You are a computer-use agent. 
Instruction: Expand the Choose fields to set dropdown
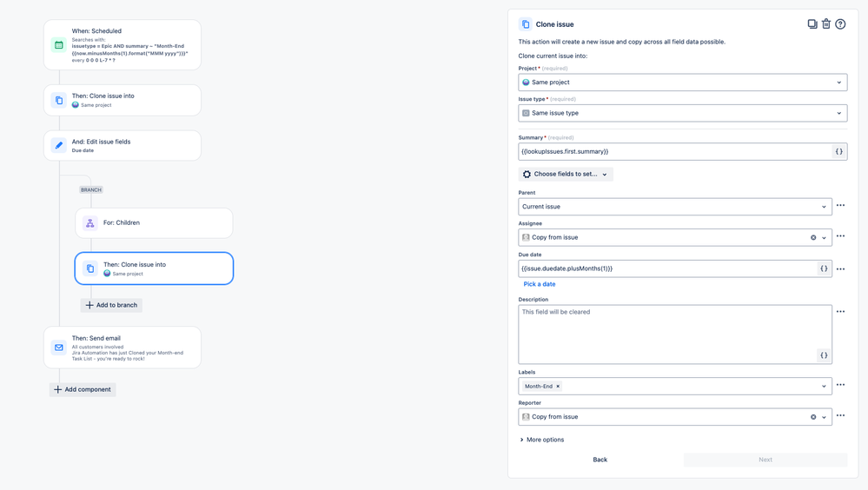(x=565, y=174)
